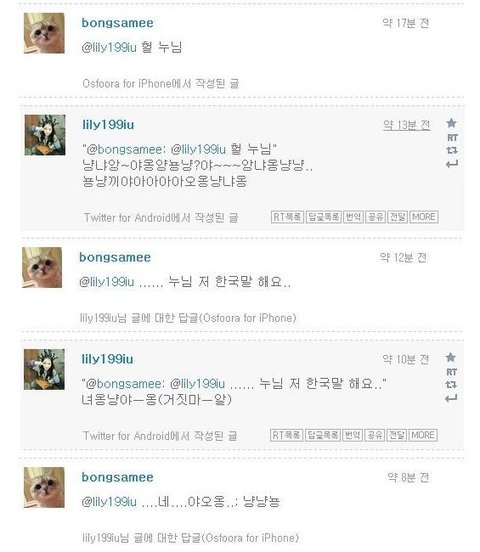The height and width of the screenshot is (552, 480).
Task: Click 번역 button on first lily199iu tweet
Action: click(x=353, y=217)
